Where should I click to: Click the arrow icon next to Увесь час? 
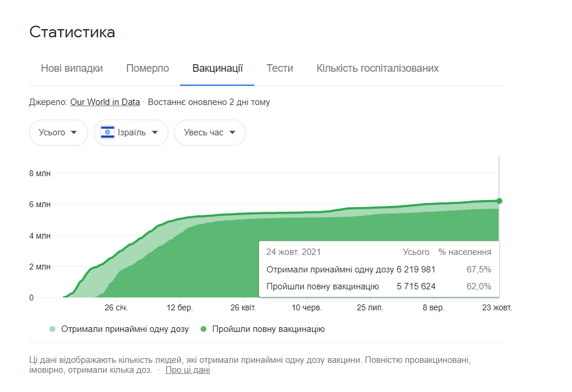coord(232,132)
